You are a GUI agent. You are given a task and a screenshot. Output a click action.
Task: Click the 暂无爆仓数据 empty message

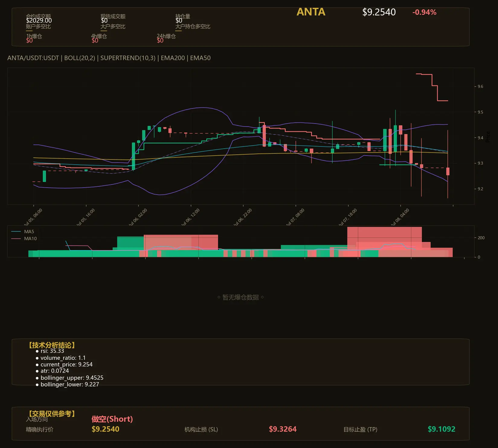pyautogui.click(x=241, y=297)
